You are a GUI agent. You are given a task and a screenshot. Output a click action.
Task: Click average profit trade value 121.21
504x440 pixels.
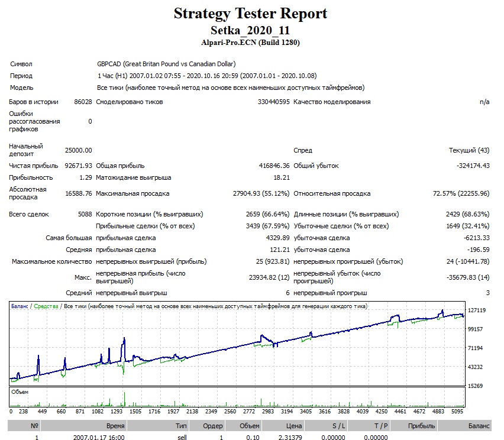pos(280,250)
